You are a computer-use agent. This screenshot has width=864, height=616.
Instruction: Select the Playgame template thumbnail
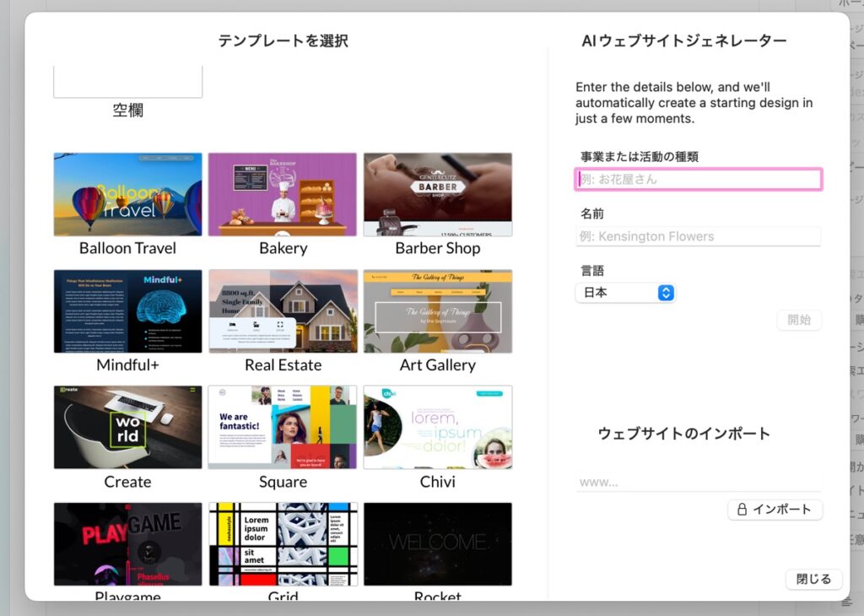pos(127,543)
